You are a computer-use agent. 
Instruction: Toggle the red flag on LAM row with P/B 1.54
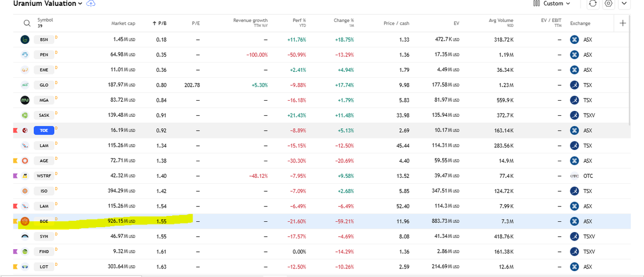[x=16, y=206]
